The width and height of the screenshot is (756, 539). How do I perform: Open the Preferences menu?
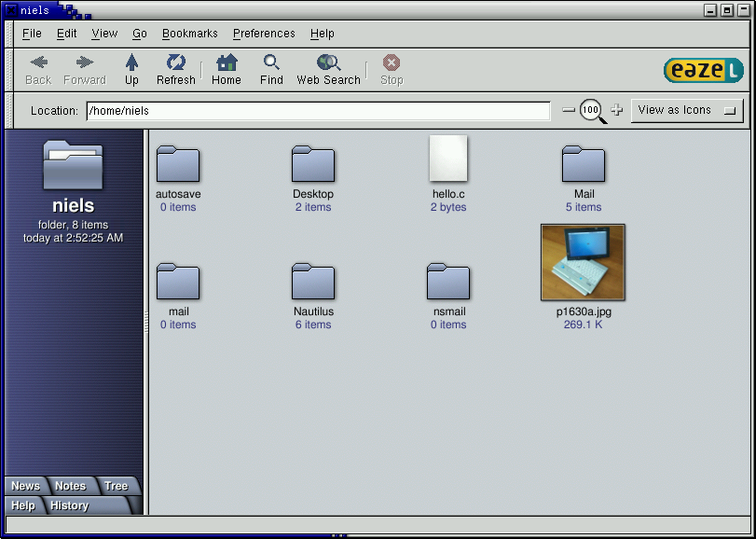coord(263,34)
